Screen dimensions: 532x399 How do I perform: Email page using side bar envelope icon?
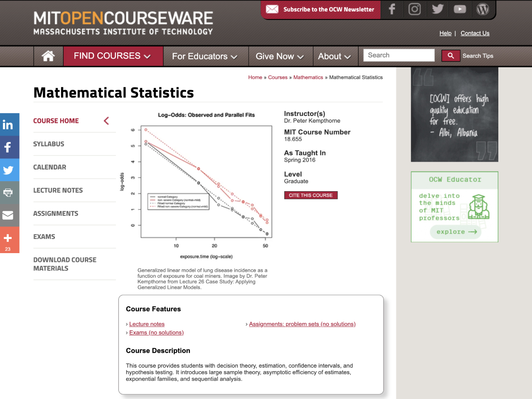(x=8, y=215)
